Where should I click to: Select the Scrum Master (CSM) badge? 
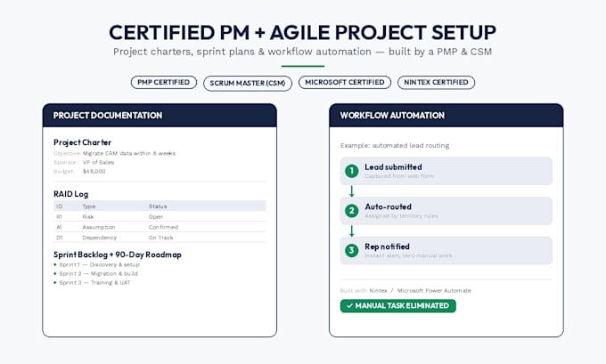coord(248,84)
